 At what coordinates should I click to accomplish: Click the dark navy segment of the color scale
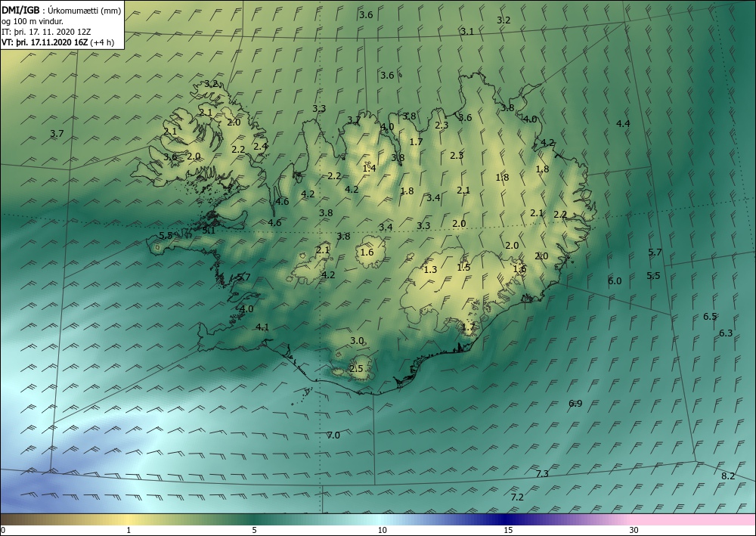pyautogui.click(x=507, y=519)
